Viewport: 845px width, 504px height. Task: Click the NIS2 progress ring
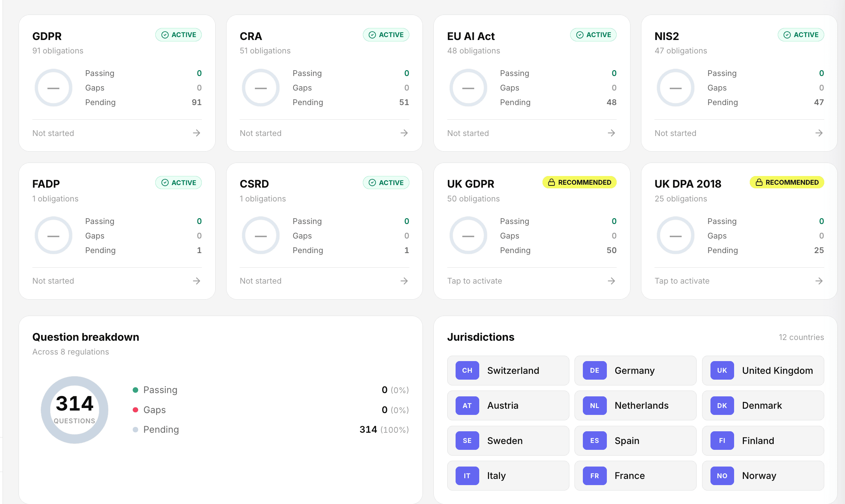(x=676, y=88)
